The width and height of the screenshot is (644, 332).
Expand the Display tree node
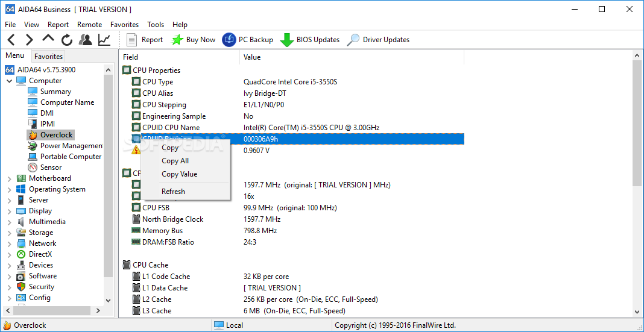point(10,211)
